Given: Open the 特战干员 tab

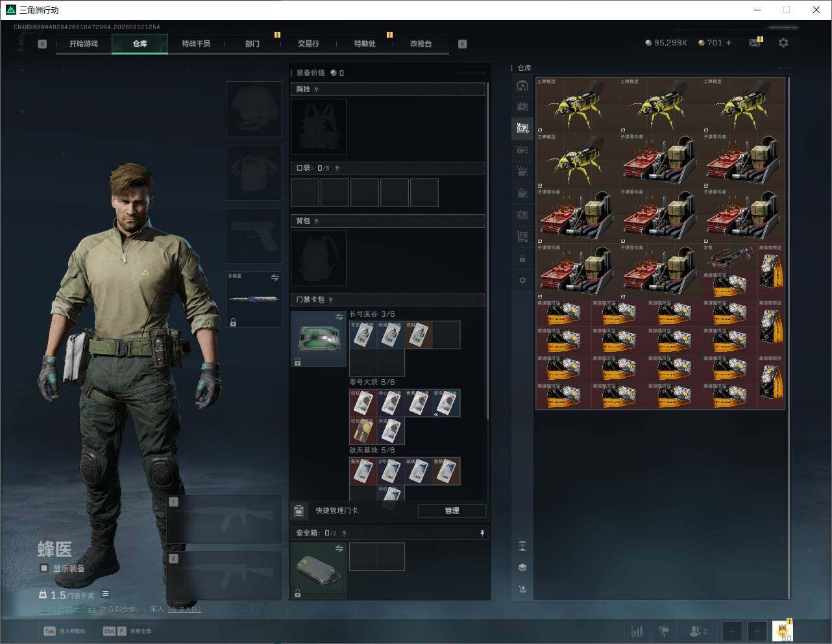Looking at the screenshot, I should tap(196, 43).
